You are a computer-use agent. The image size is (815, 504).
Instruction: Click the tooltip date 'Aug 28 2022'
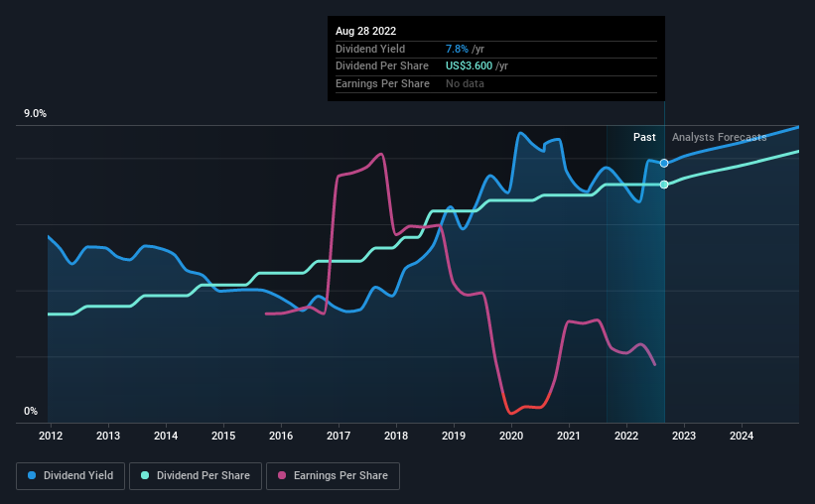[x=366, y=31]
